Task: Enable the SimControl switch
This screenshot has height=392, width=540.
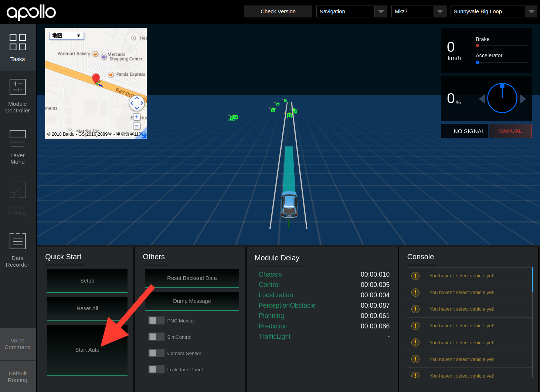Action: point(156,337)
